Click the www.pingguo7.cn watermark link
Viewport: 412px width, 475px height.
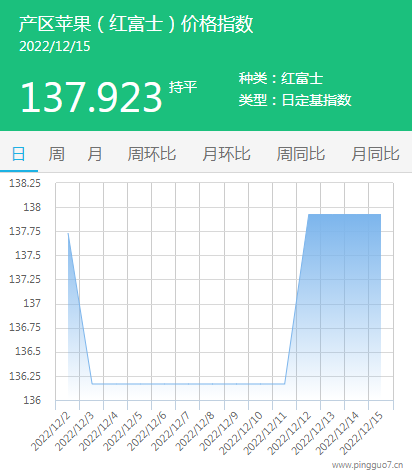[x=367, y=465]
